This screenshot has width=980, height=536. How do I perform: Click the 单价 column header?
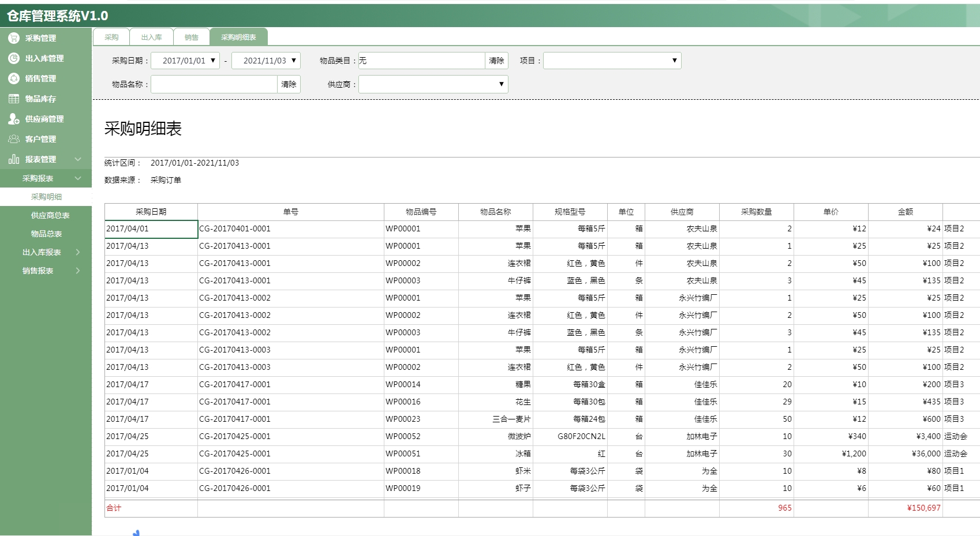(831, 212)
